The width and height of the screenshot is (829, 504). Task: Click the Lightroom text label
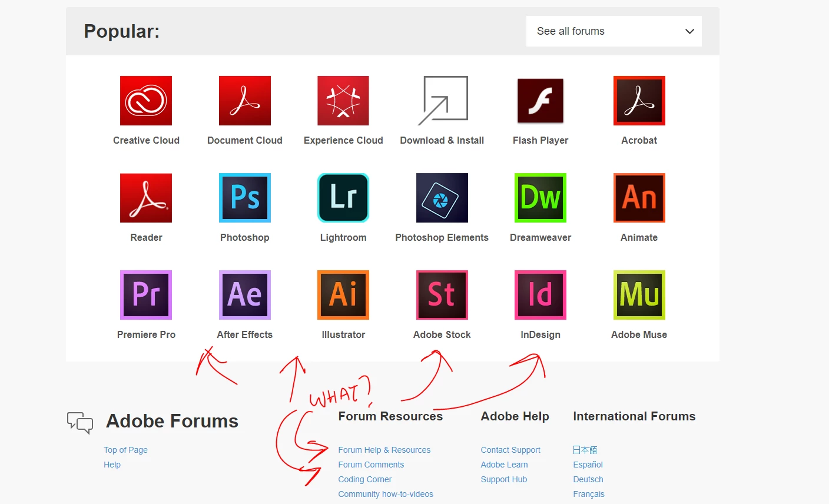click(x=343, y=237)
